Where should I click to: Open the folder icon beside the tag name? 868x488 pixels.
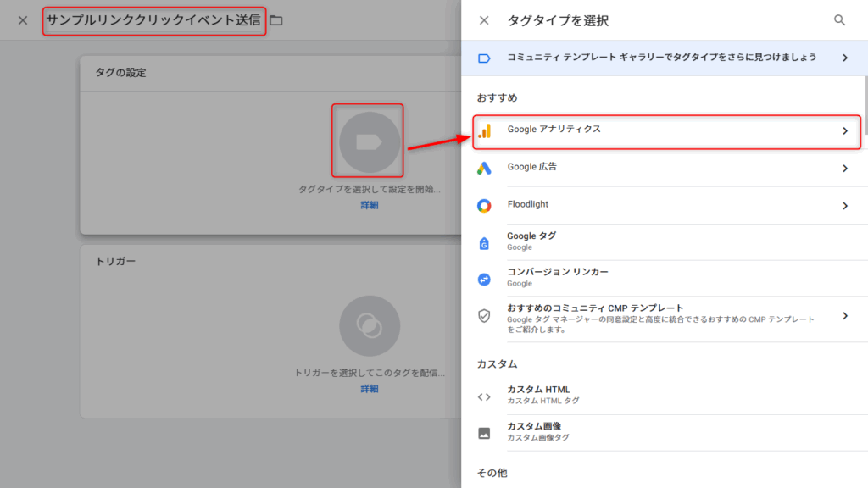[276, 21]
